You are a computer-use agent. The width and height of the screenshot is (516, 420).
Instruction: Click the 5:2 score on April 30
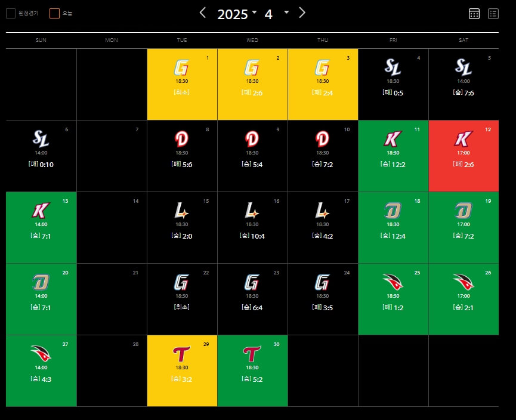pos(258,379)
